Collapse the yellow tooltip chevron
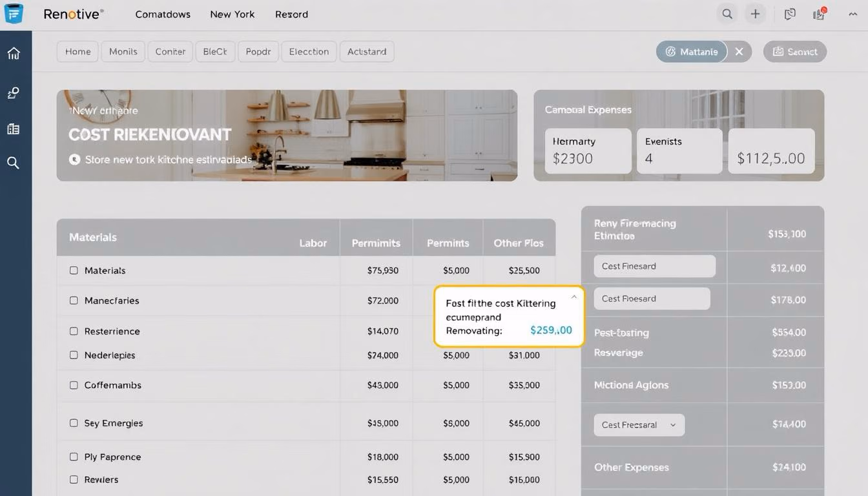 point(573,297)
